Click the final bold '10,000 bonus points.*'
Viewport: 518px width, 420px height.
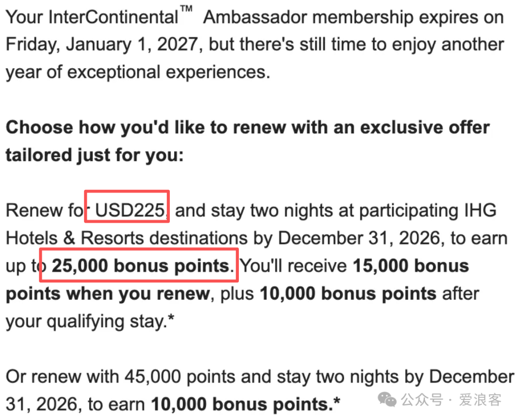pyautogui.click(x=246, y=404)
